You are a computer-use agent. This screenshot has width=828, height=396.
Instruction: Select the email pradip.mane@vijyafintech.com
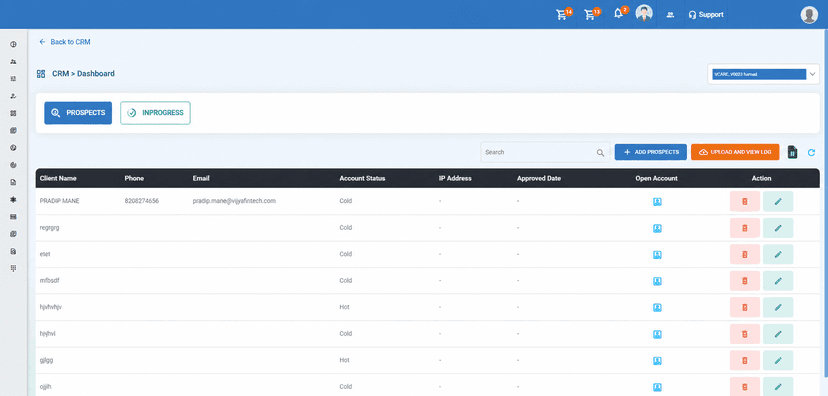(x=234, y=201)
